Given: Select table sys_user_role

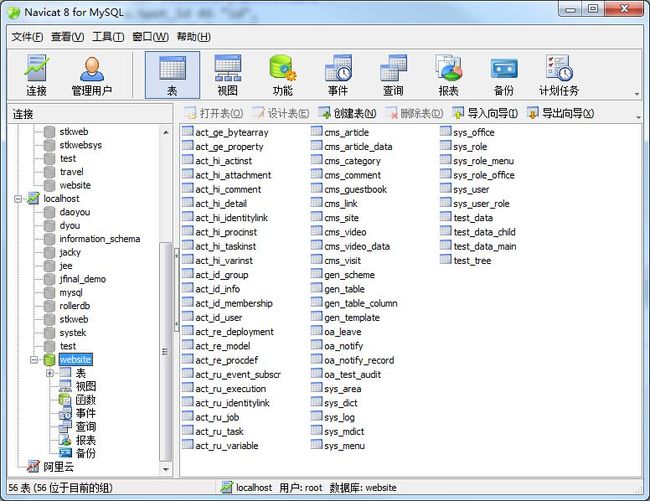Looking at the screenshot, I should point(481,203).
